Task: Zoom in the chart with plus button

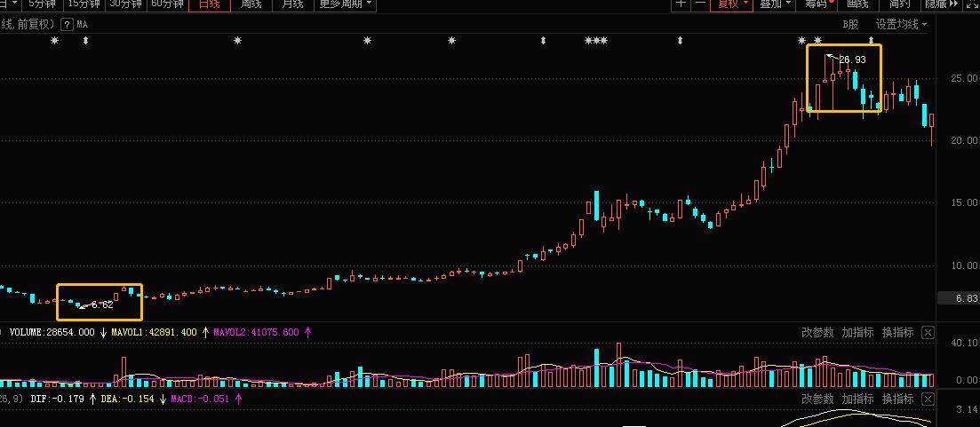Action: [x=681, y=4]
